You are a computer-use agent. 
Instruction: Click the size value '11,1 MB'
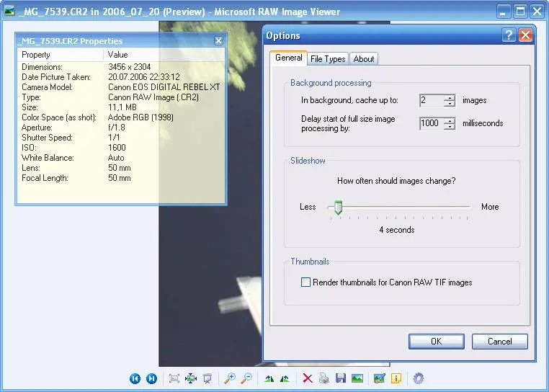tap(122, 107)
